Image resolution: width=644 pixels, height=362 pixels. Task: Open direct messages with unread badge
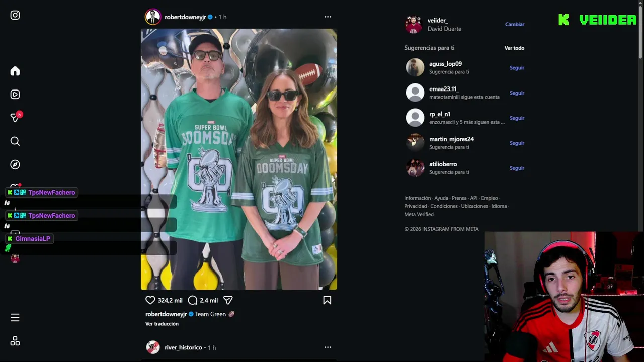16,117
